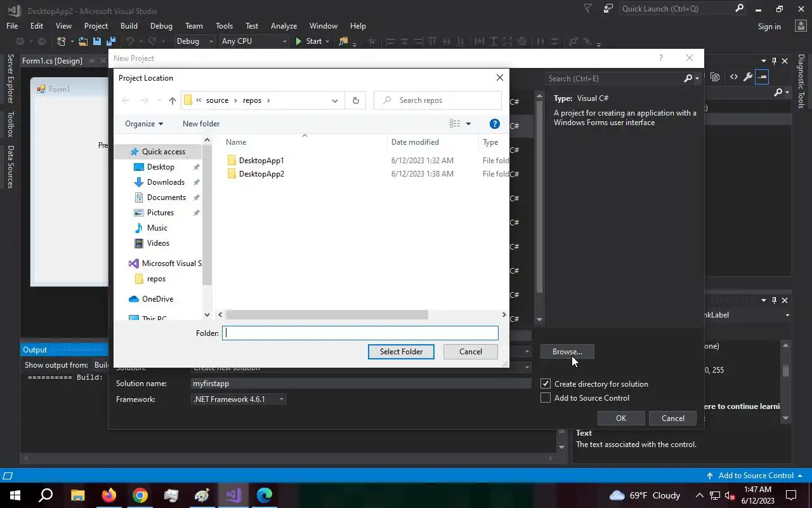Enable Add to Source Control checkbox

[546, 398]
